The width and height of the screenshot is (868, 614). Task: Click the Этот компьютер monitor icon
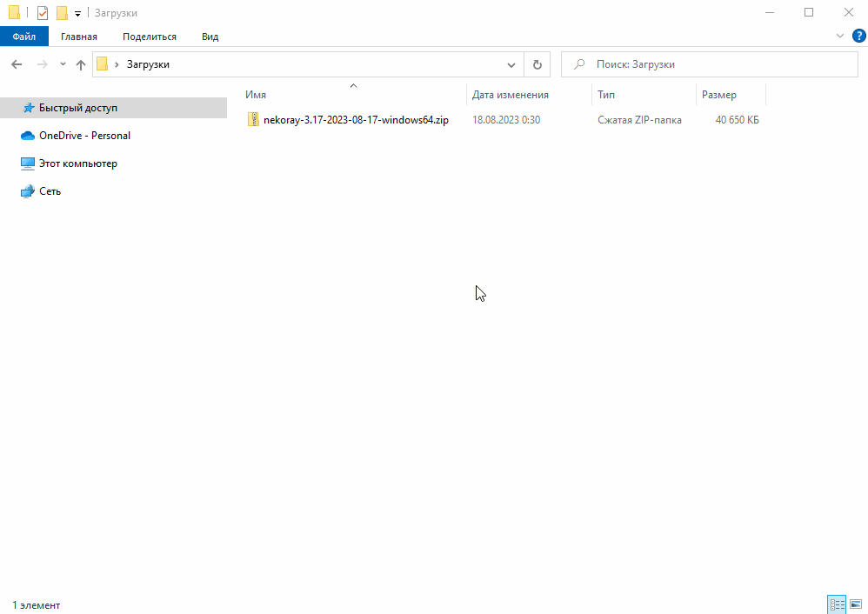click(28, 164)
